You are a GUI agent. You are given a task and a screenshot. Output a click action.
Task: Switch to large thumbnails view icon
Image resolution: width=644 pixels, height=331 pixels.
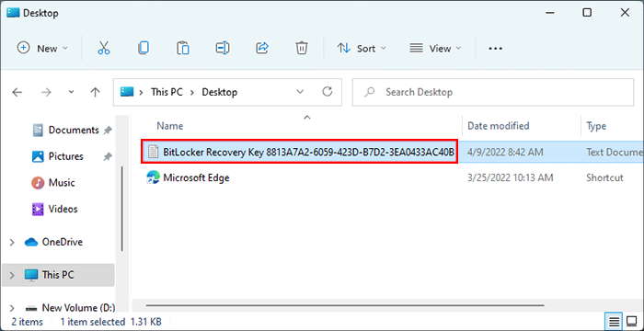pyautogui.click(x=631, y=321)
